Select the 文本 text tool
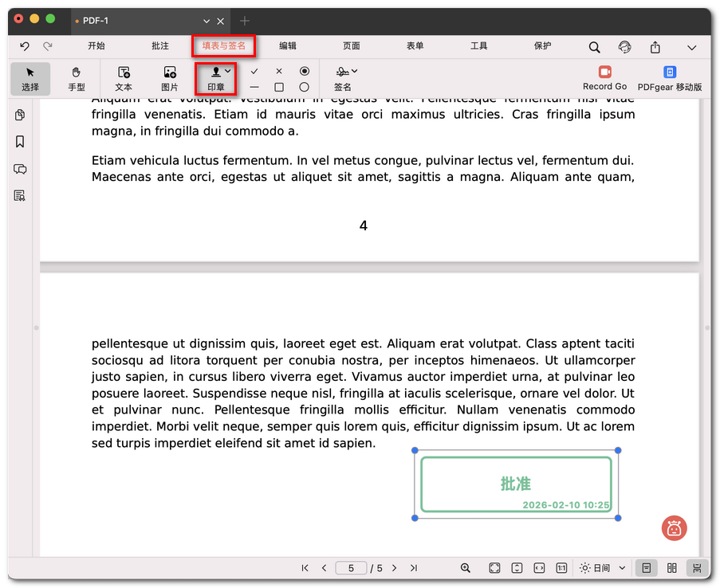The width and height of the screenshot is (720, 588). [x=124, y=80]
